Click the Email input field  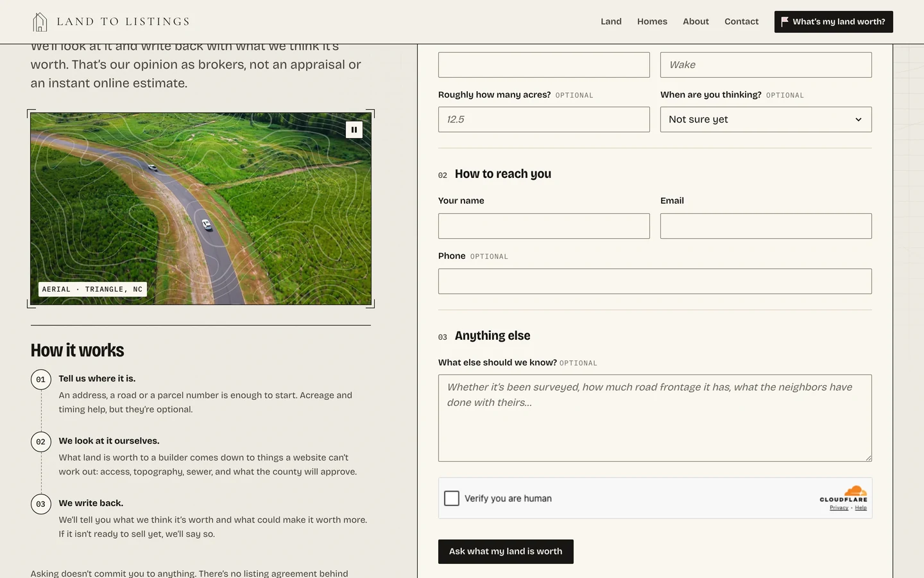click(766, 226)
